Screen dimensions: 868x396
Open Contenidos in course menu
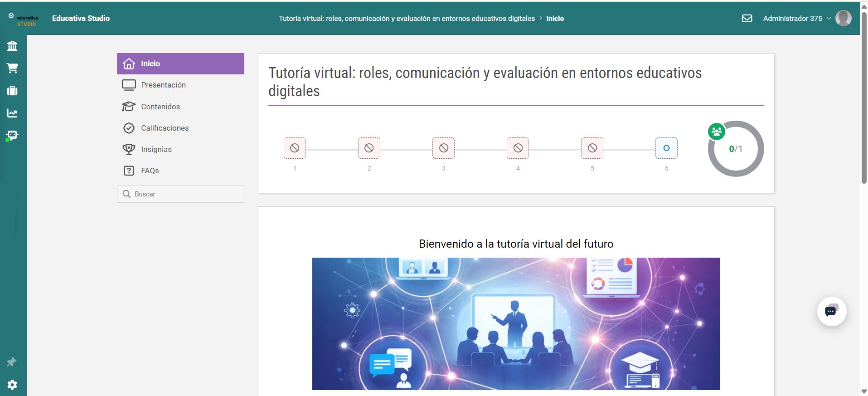tap(180, 107)
